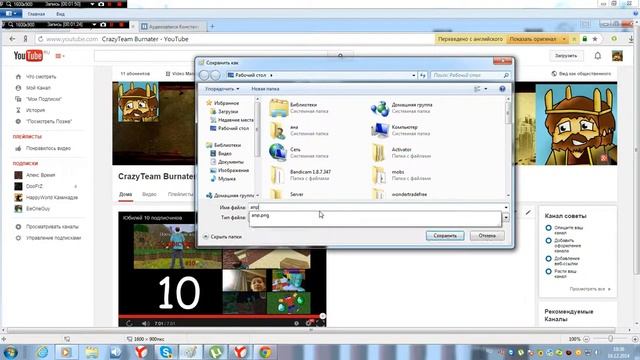
Task: Click the Yandex 'Я' home button
Action: (x=25, y=39)
